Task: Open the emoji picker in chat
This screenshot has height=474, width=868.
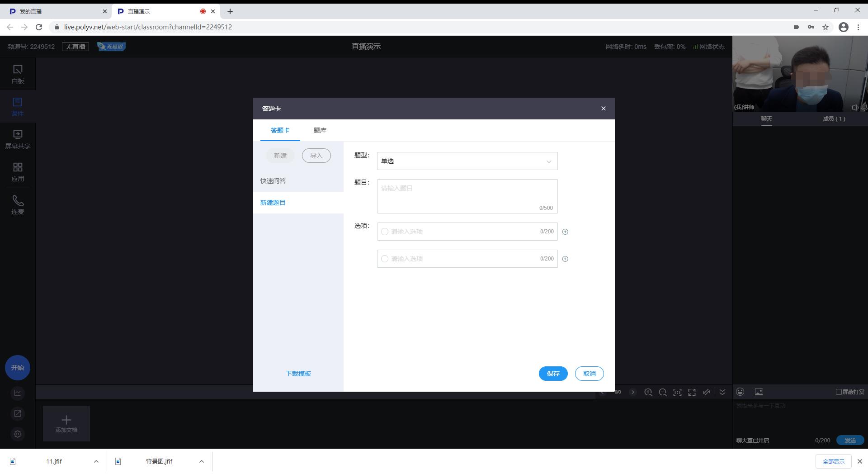Action: click(x=740, y=392)
